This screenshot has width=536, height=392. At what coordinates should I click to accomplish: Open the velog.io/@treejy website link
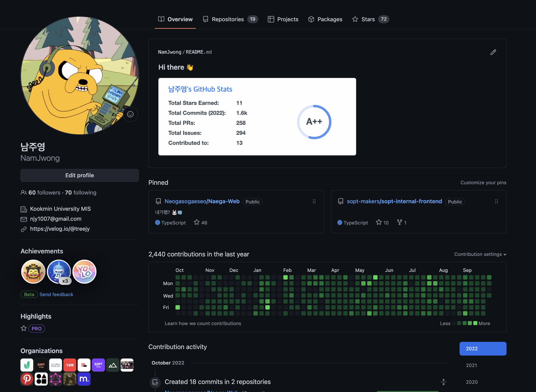point(60,229)
